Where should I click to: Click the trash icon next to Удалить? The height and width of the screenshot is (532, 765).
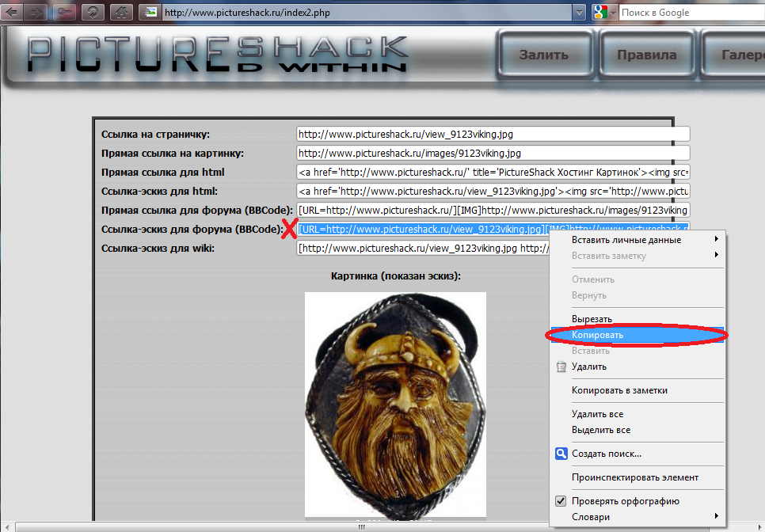pos(561,367)
